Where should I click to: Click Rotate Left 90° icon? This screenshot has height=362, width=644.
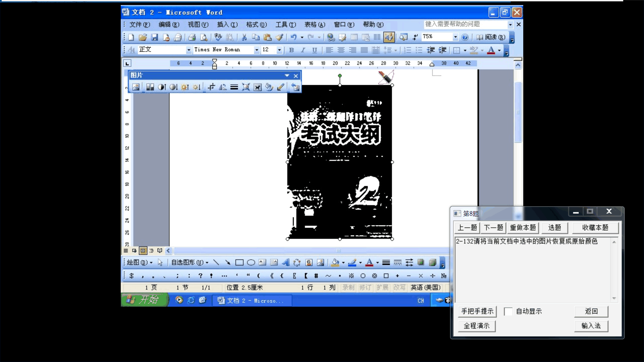pyautogui.click(x=223, y=87)
